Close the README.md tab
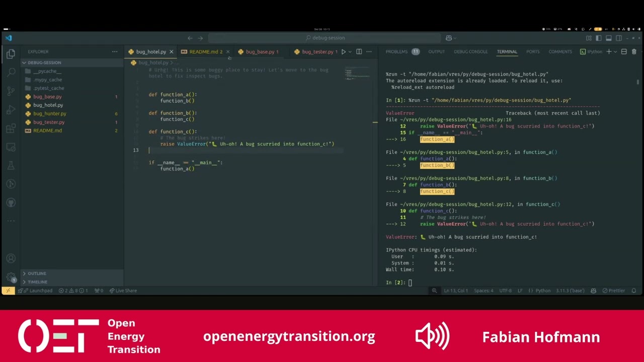This screenshot has width=644, height=362. [227, 51]
